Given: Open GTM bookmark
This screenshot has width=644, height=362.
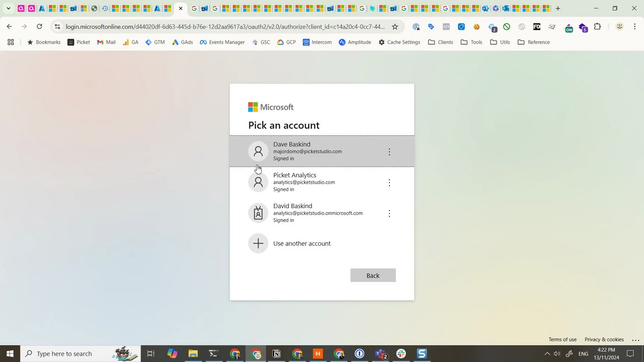Looking at the screenshot, I should 155,42.
